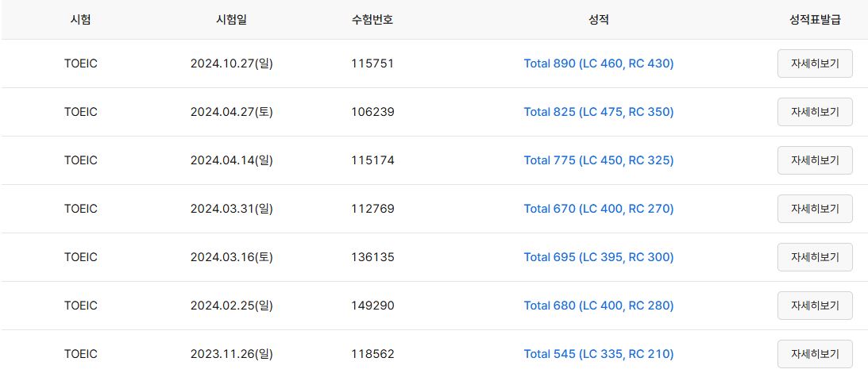
Task: View the Total 680 score link
Action: point(599,306)
